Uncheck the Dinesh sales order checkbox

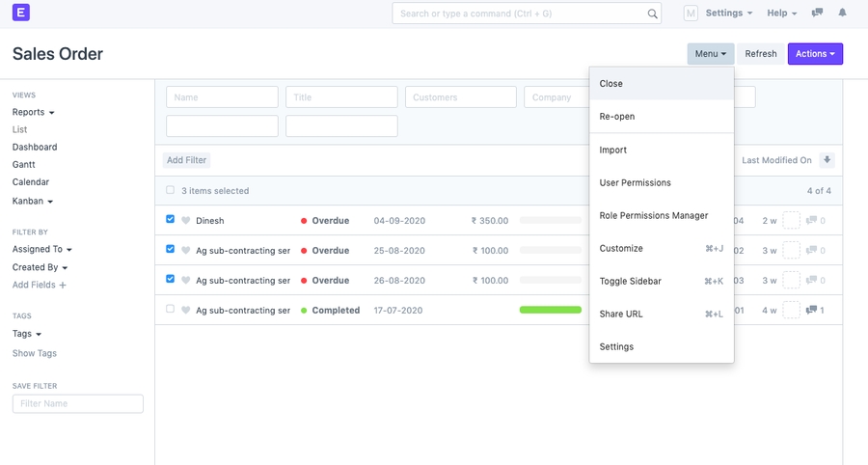coord(171,220)
